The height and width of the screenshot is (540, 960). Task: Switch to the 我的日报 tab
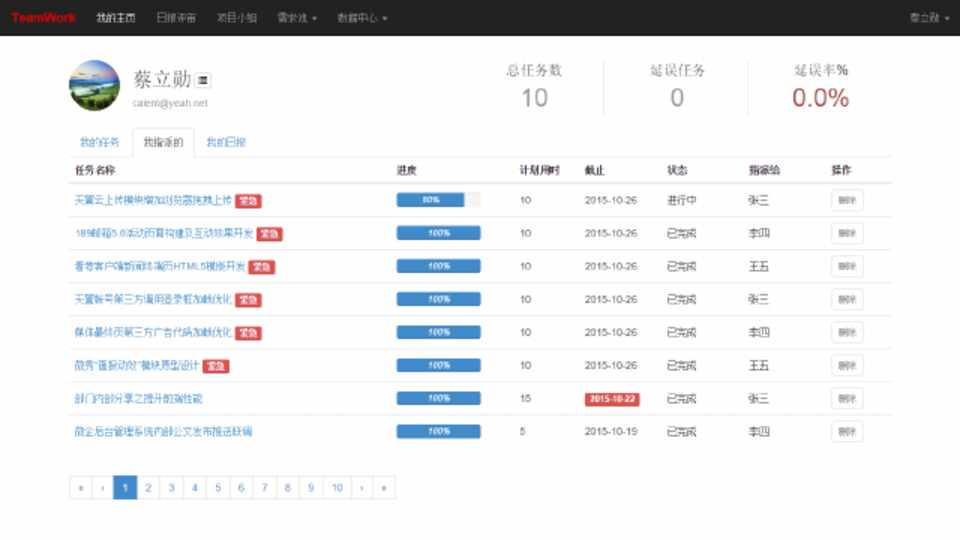point(226,142)
